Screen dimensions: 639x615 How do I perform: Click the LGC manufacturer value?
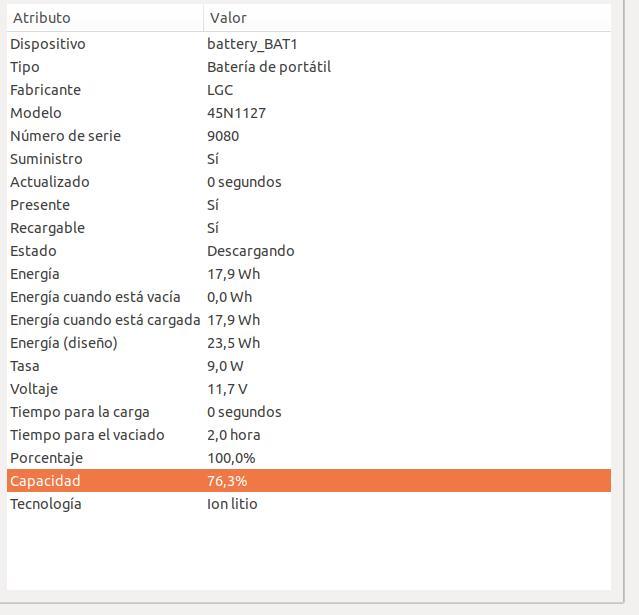tap(220, 90)
